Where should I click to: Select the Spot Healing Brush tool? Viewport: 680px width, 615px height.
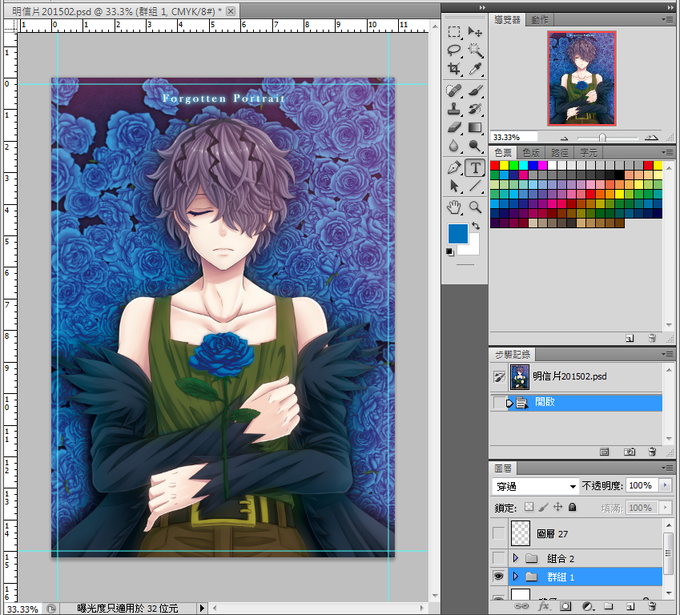click(454, 91)
